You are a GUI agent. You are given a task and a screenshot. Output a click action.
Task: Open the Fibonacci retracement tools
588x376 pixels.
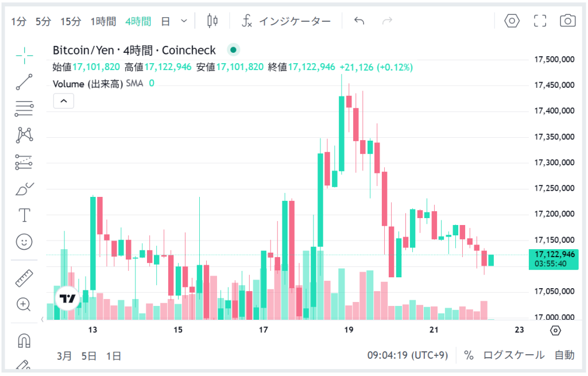point(24,108)
